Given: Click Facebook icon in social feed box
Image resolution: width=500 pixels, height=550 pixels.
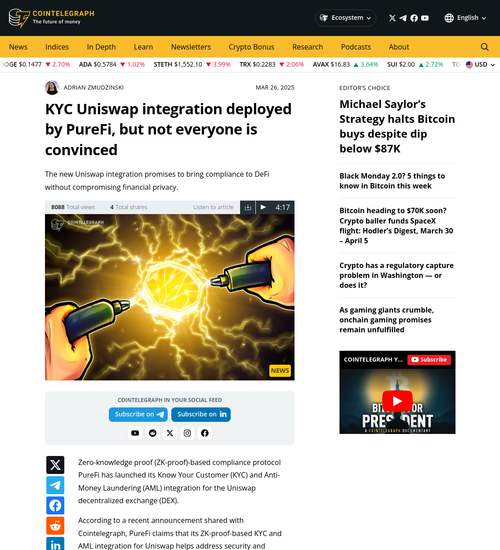Looking at the screenshot, I should click(205, 433).
